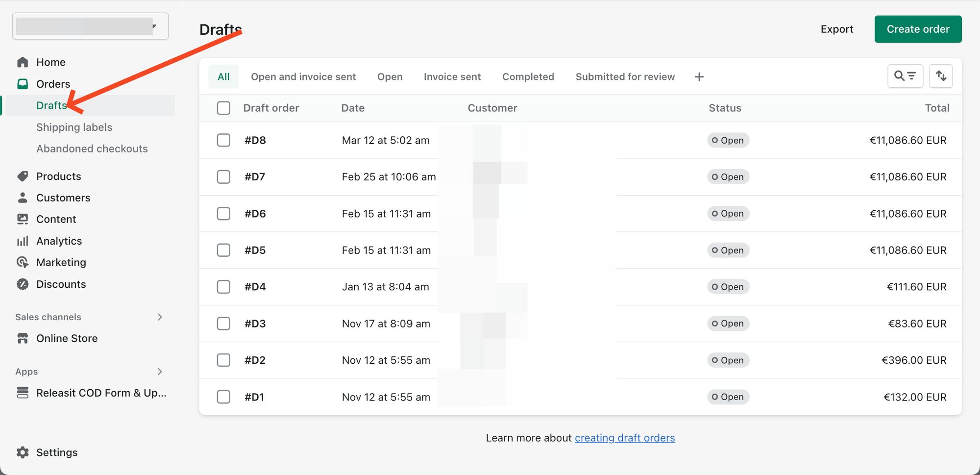
Task: Open search and filter tool
Action: [x=905, y=76]
